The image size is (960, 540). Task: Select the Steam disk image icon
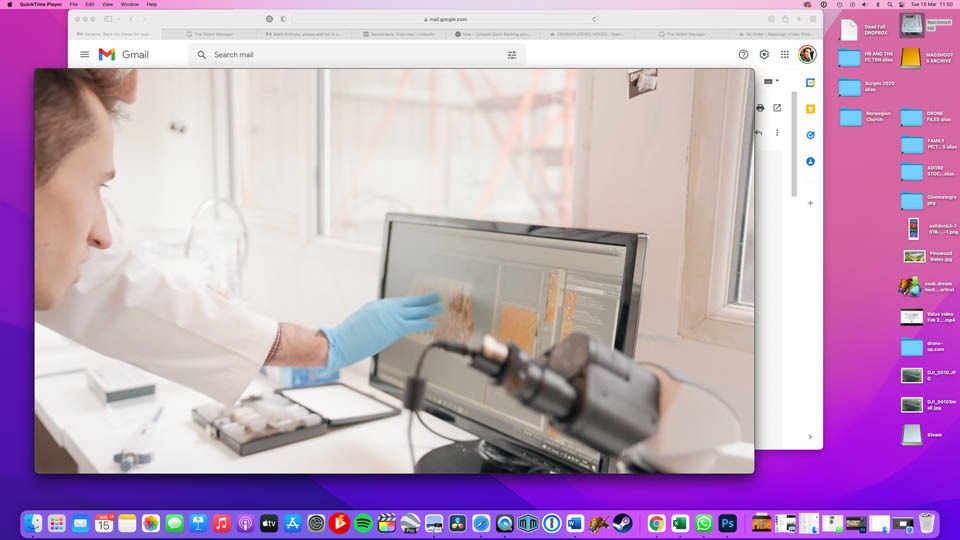click(x=912, y=435)
